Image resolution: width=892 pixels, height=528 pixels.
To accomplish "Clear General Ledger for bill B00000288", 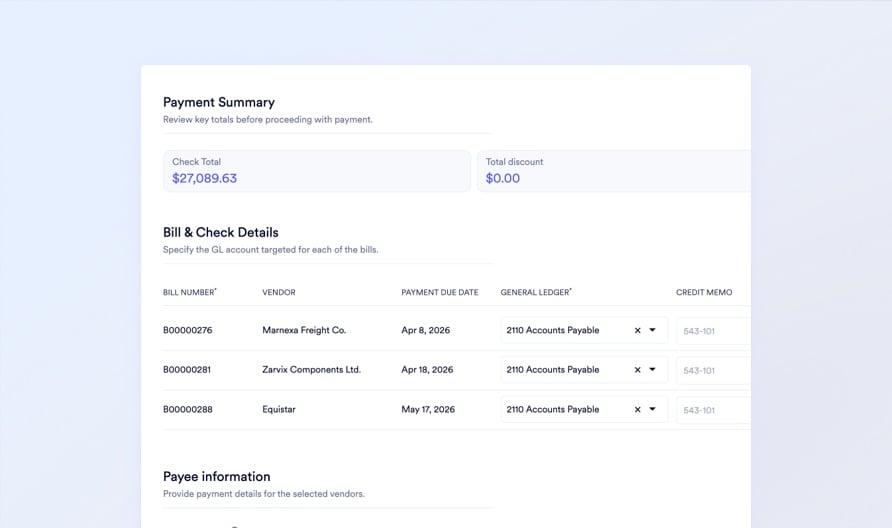I will pyautogui.click(x=637, y=410).
